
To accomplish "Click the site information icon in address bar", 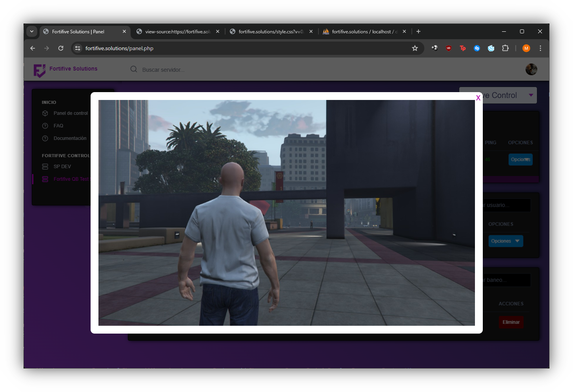I will coord(78,48).
